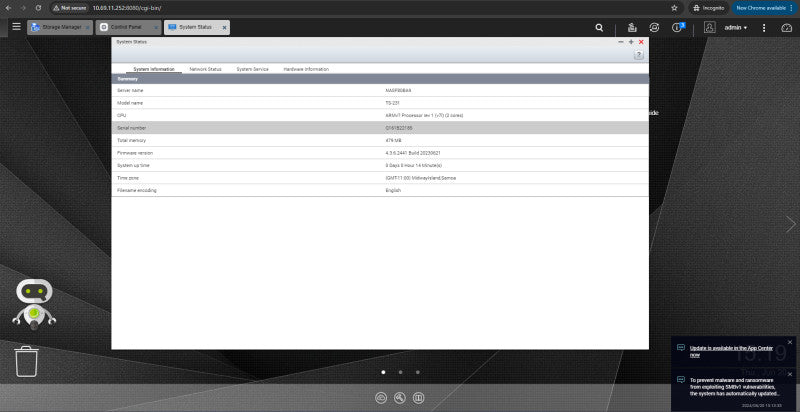Click the Not secure site warning chip
Screen dimensions: 800x412
[x=69, y=8]
